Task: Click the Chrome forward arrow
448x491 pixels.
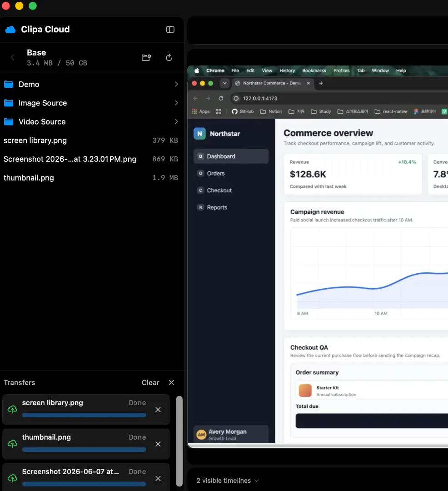Action: click(208, 99)
